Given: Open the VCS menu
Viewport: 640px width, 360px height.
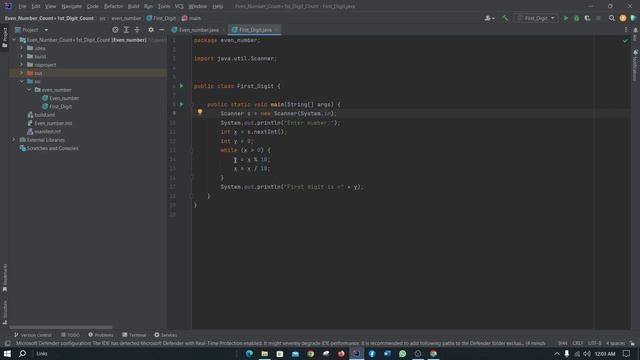Looking at the screenshot, I should (179, 6).
